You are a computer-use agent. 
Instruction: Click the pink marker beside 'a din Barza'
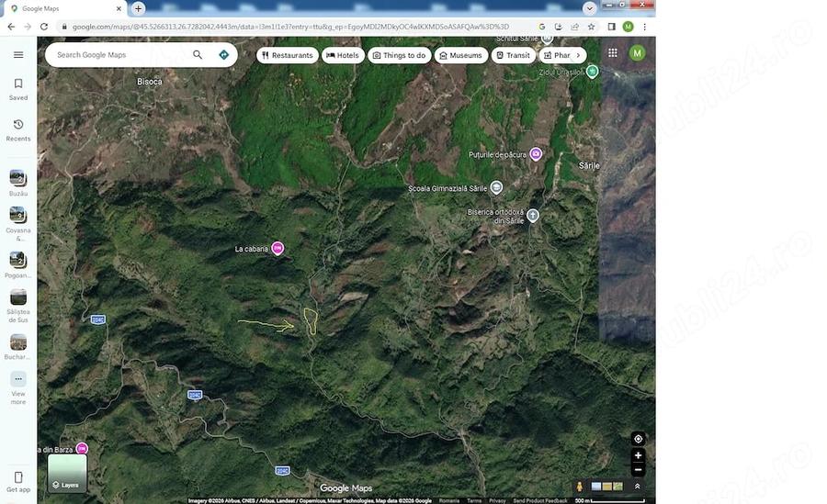[82, 449]
